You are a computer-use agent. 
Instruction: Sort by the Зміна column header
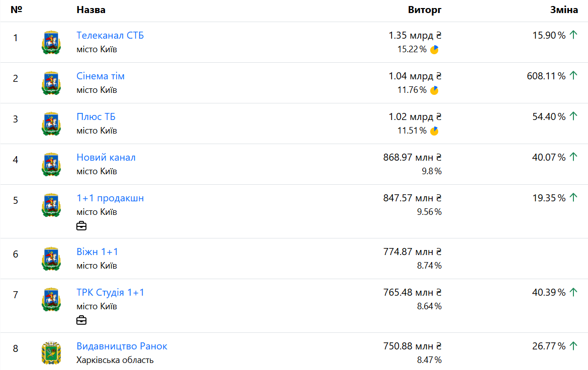pos(564,10)
